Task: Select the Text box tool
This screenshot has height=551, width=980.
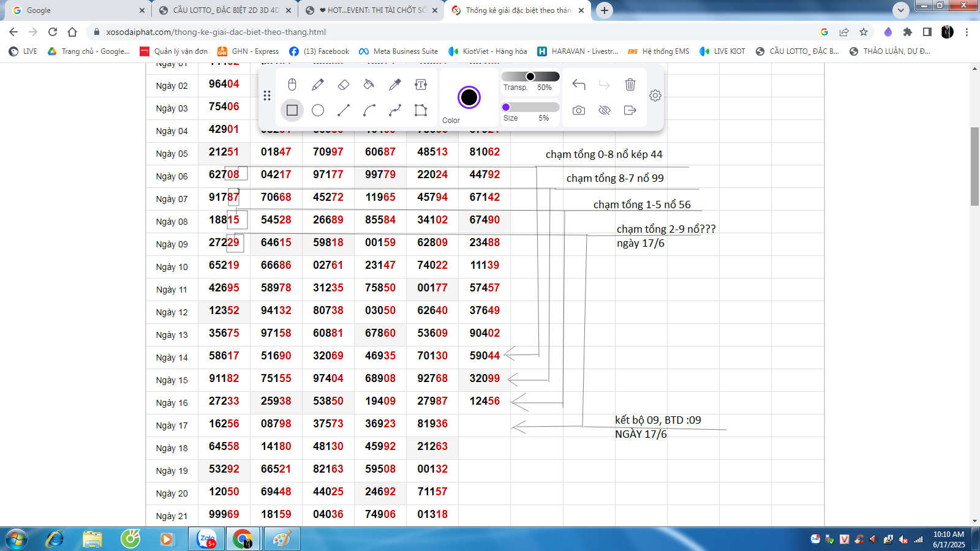Action: coord(421,84)
